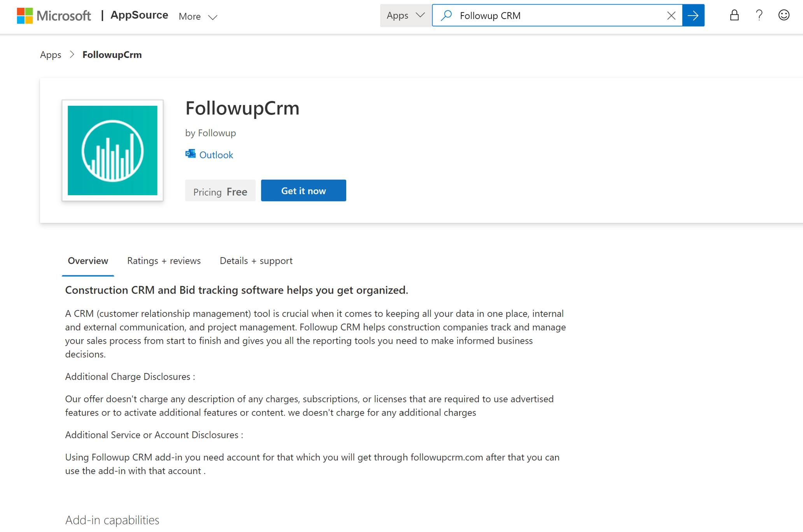Switch to Ratings + reviews tab

[x=164, y=261]
